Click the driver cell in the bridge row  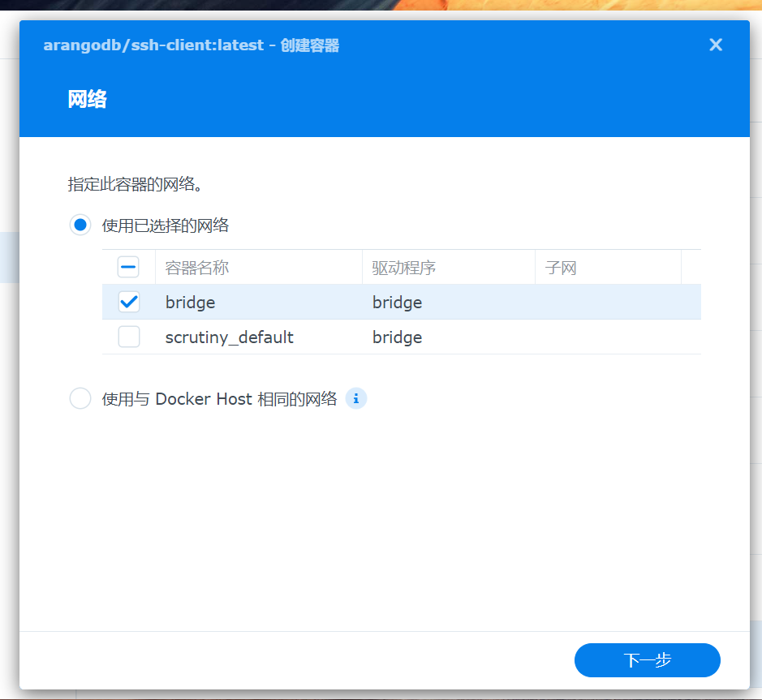coord(398,303)
